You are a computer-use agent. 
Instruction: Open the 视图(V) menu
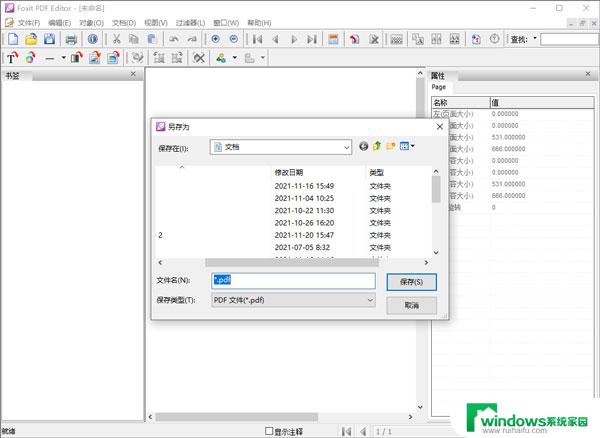156,23
